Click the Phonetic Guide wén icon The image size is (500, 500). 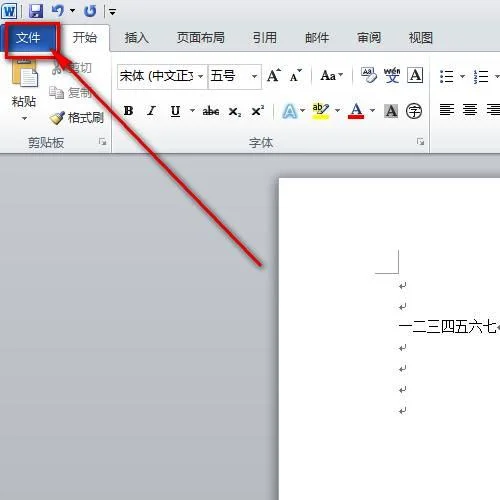pyautogui.click(x=392, y=75)
